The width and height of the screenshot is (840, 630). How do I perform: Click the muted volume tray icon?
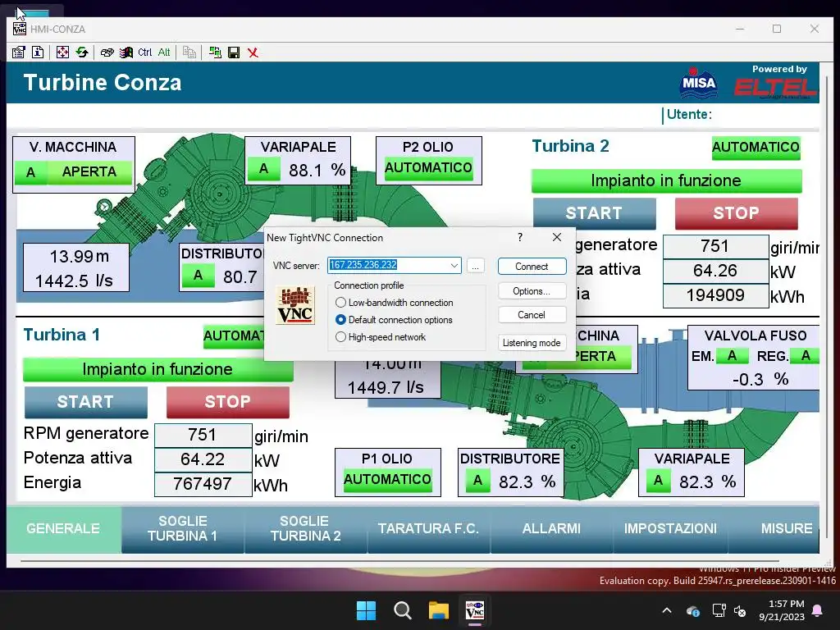740,610
